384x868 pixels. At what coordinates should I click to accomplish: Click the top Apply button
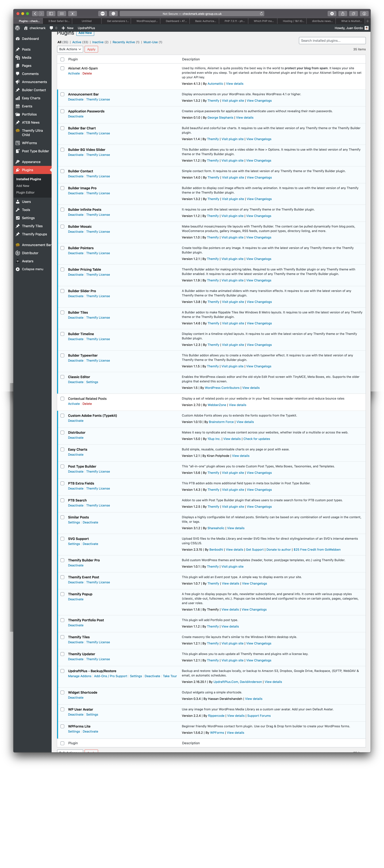[x=91, y=49]
